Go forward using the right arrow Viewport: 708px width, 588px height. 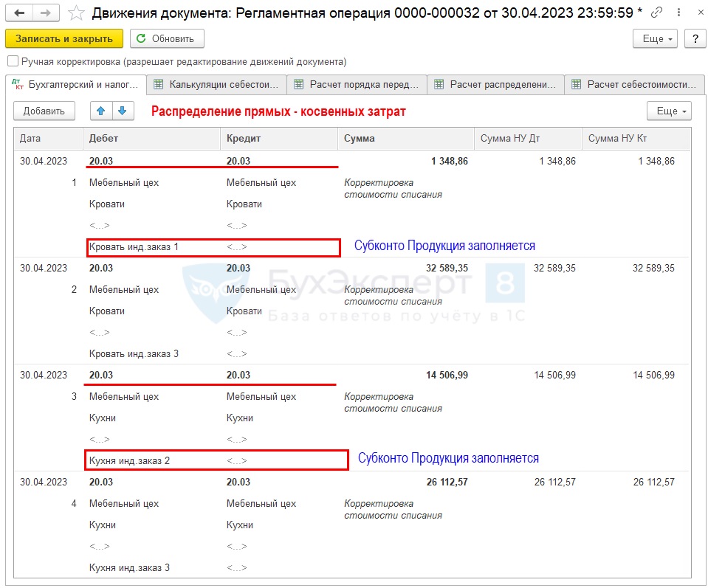point(46,13)
